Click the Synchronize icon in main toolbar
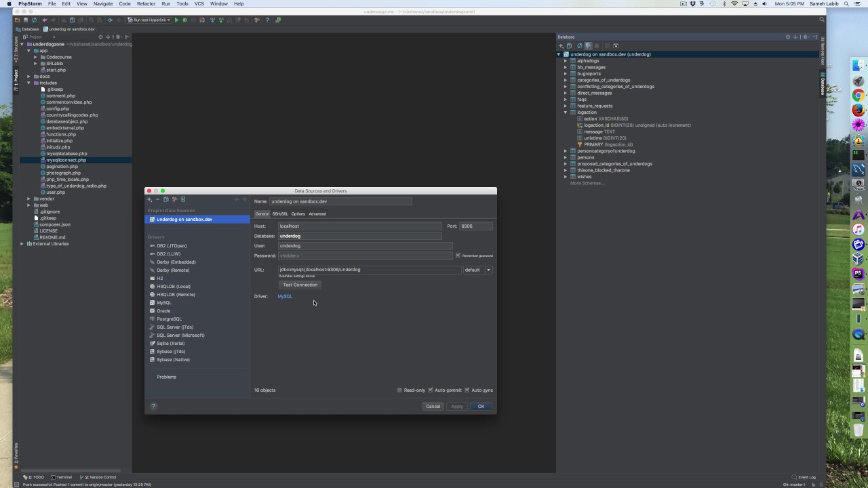The width and height of the screenshot is (868, 488). point(34,20)
